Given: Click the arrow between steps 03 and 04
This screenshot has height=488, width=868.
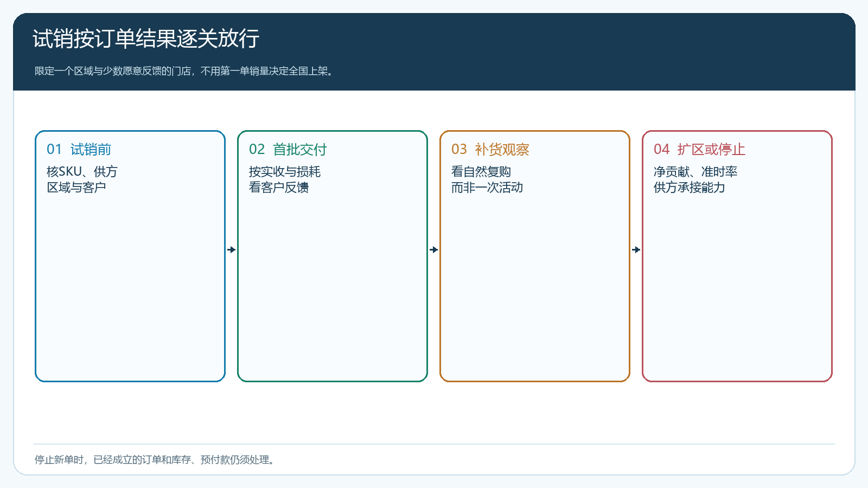Looking at the screenshot, I should coord(636,250).
